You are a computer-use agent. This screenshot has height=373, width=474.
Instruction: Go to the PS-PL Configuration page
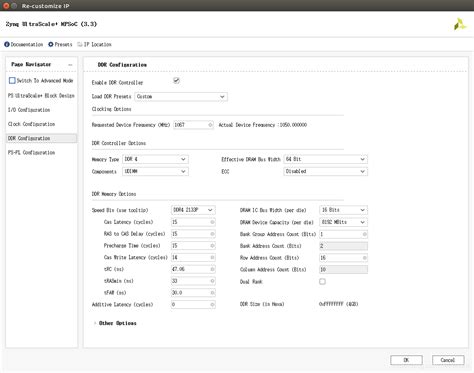click(x=31, y=153)
